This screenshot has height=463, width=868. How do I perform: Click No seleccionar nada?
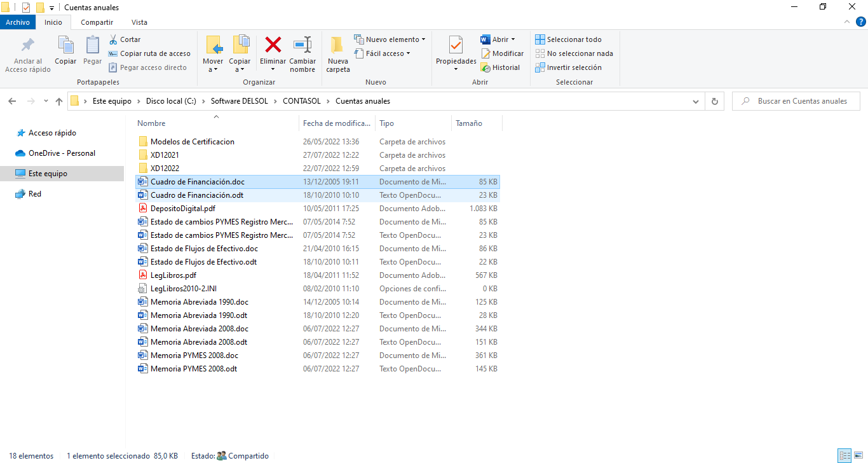(x=574, y=53)
